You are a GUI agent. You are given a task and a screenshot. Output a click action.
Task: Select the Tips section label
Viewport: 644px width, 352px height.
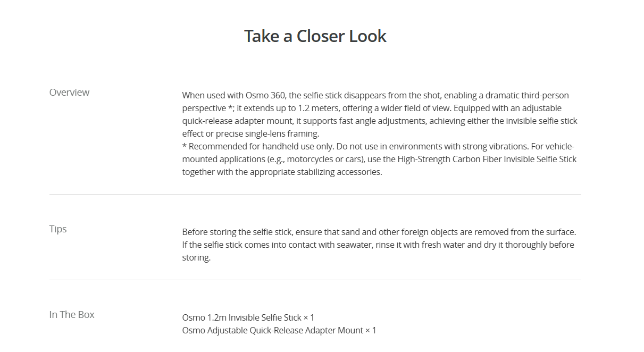pos(58,229)
